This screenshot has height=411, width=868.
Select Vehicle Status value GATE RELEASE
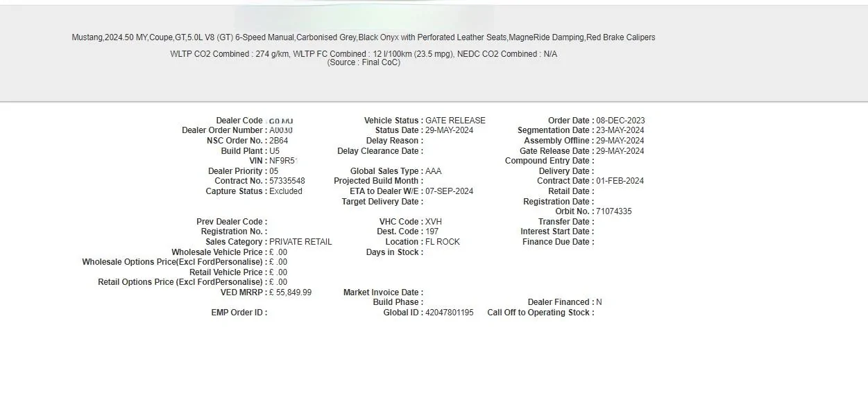pyautogui.click(x=455, y=121)
